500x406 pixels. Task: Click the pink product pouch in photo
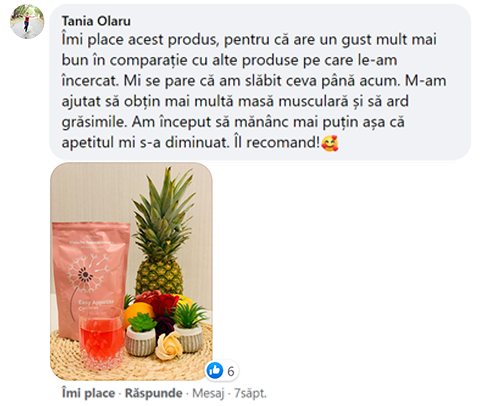(x=91, y=277)
